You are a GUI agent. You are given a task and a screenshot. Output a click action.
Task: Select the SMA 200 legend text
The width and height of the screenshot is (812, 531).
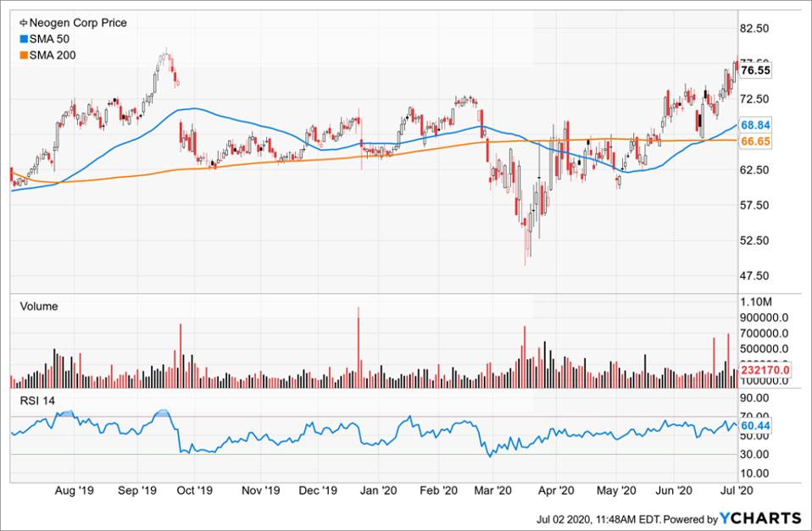[53, 55]
